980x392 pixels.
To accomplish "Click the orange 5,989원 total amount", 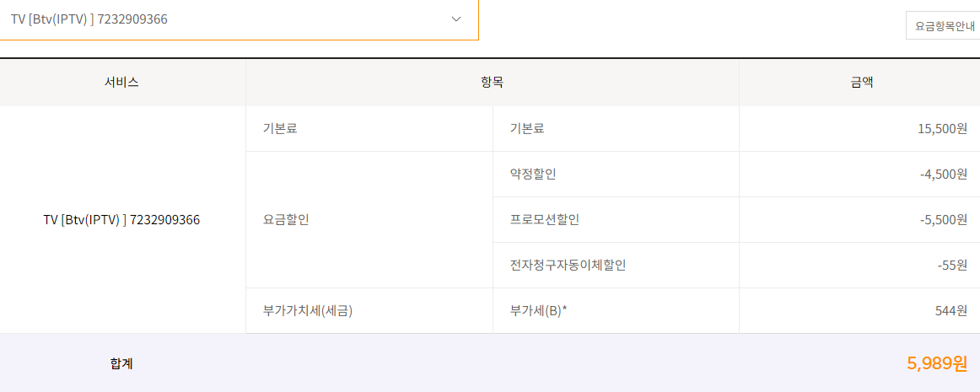I will pyautogui.click(x=937, y=362).
